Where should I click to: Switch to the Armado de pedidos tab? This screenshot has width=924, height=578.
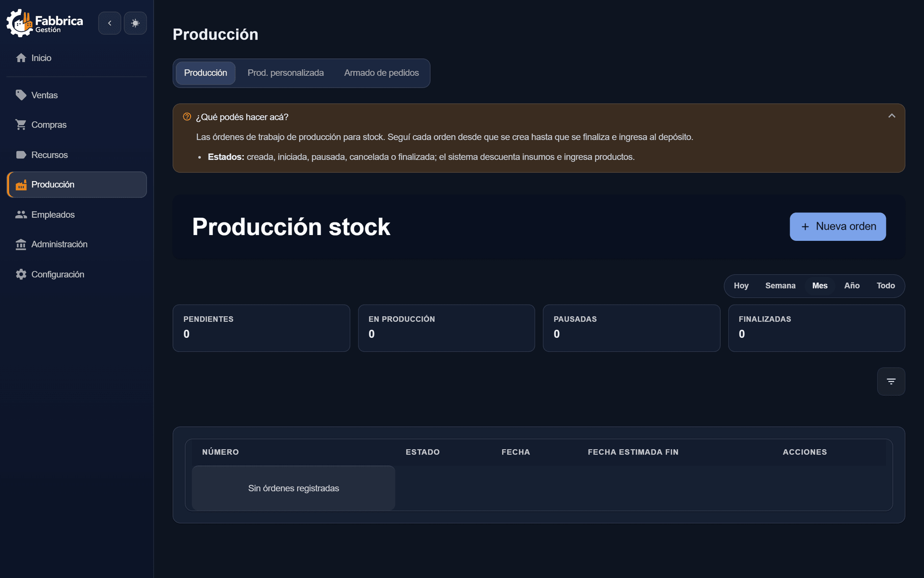click(x=381, y=73)
